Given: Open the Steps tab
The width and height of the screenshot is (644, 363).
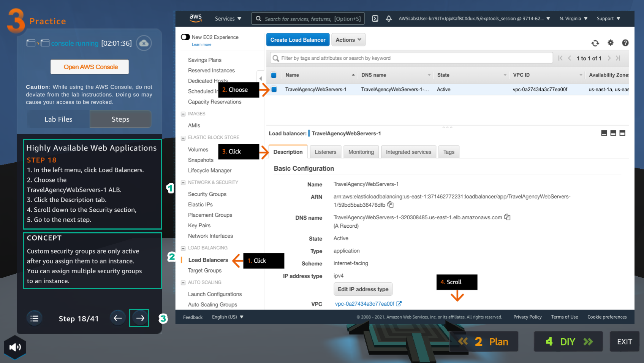Looking at the screenshot, I should (x=120, y=119).
